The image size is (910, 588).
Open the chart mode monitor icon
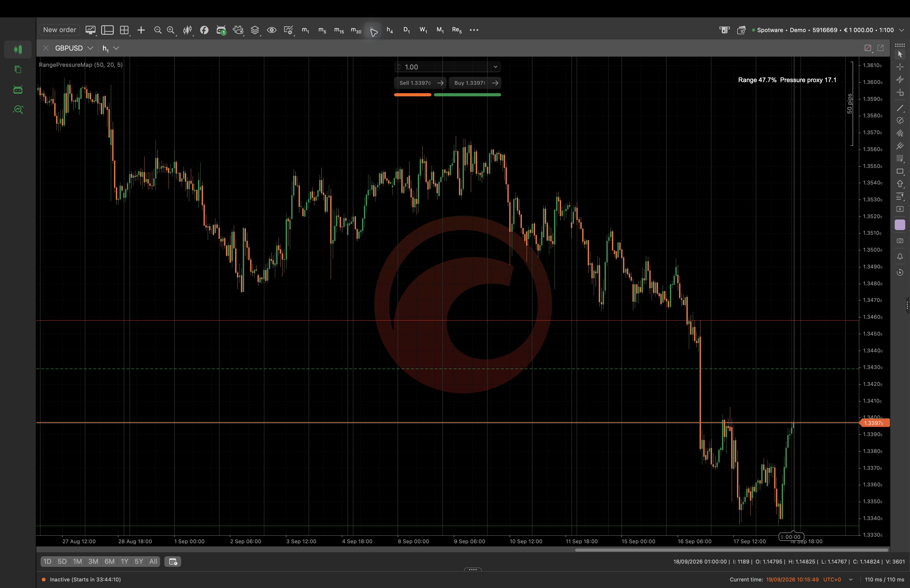pyautogui.click(x=91, y=30)
